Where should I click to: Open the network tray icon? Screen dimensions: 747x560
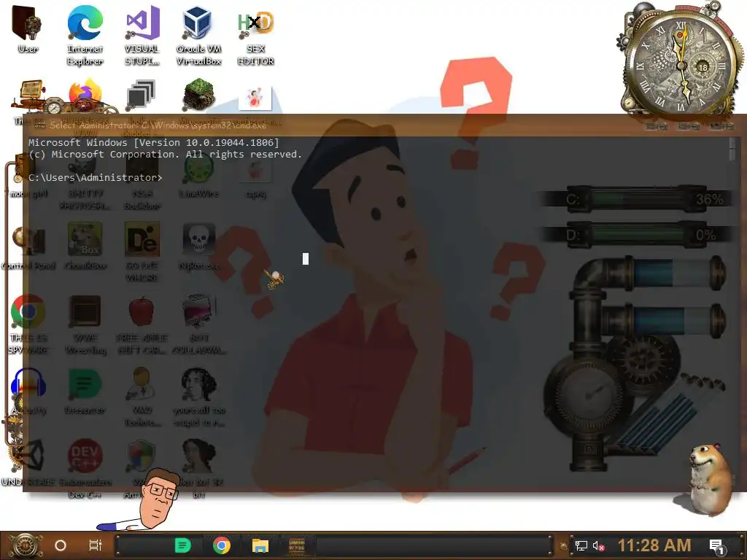pyautogui.click(x=581, y=545)
